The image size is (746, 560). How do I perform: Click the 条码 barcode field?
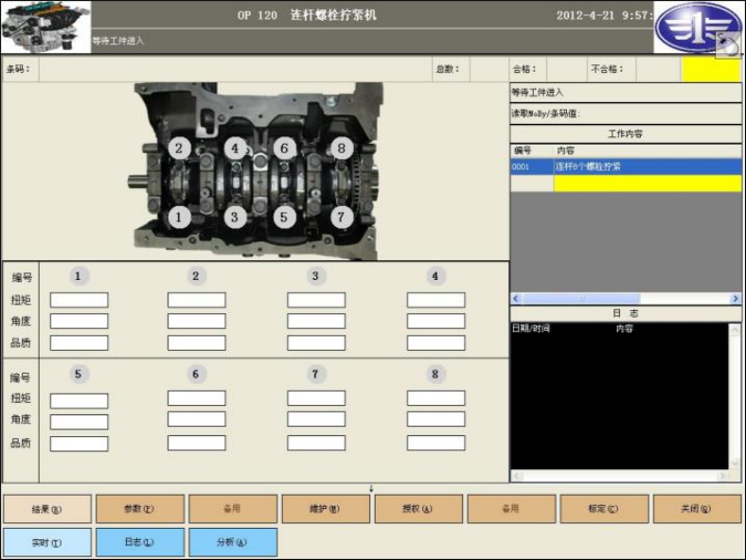(235, 69)
